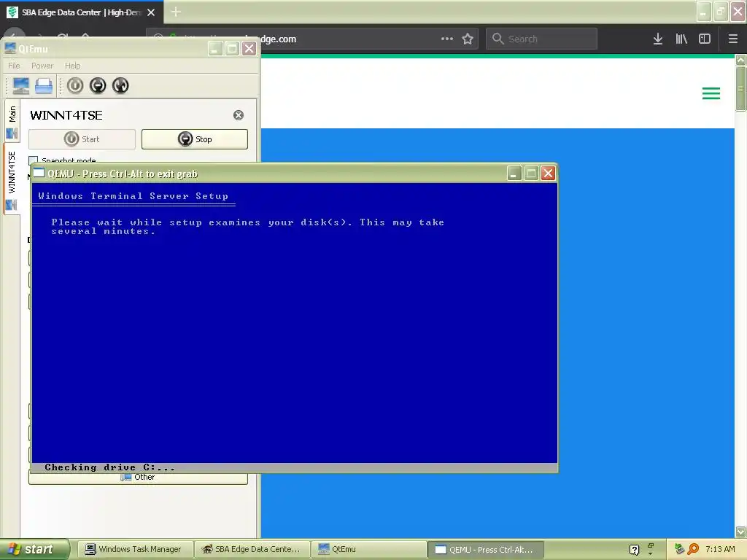Toggle the browser sidebar icon
This screenshot has height=560, width=747.
click(x=705, y=39)
